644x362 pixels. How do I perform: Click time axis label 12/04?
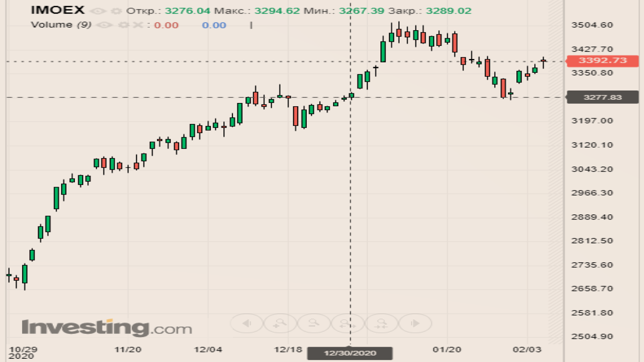click(x=208, y=350)
